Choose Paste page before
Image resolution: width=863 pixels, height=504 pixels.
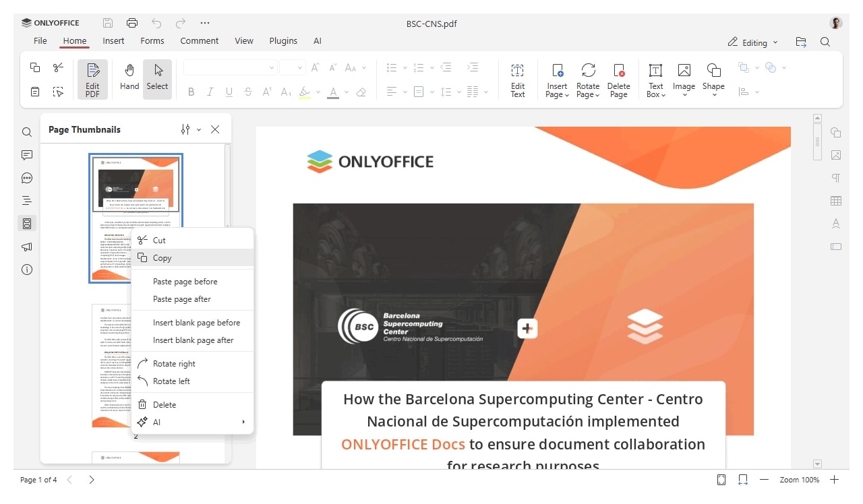[193, 282]
